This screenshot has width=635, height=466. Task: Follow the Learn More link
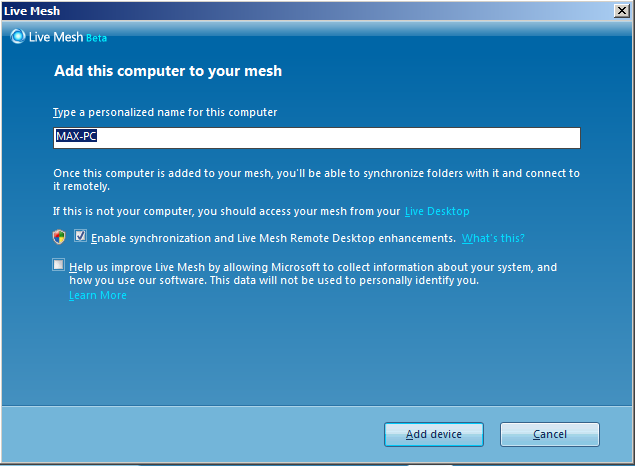[98, 295]
